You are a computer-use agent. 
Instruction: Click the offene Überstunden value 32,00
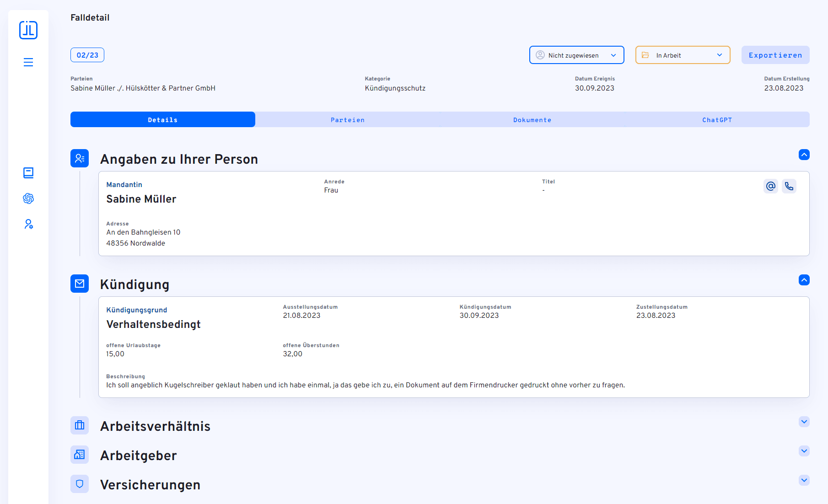coord(293,354)
